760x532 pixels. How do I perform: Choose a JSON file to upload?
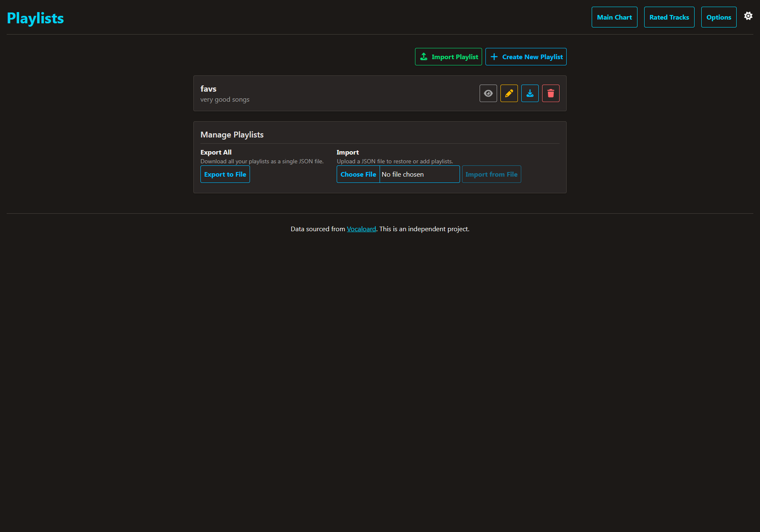click(358, 174)
